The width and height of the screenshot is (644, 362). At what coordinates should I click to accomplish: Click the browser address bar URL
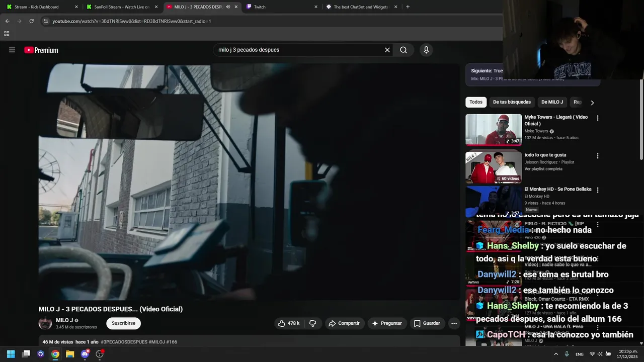point(132,21)
